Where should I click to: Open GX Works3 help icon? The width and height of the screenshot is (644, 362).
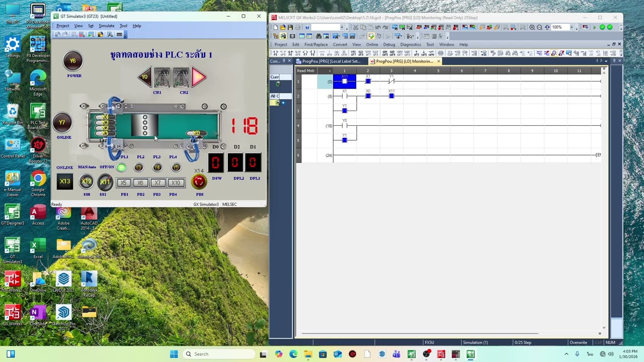(x=307, y=27)
